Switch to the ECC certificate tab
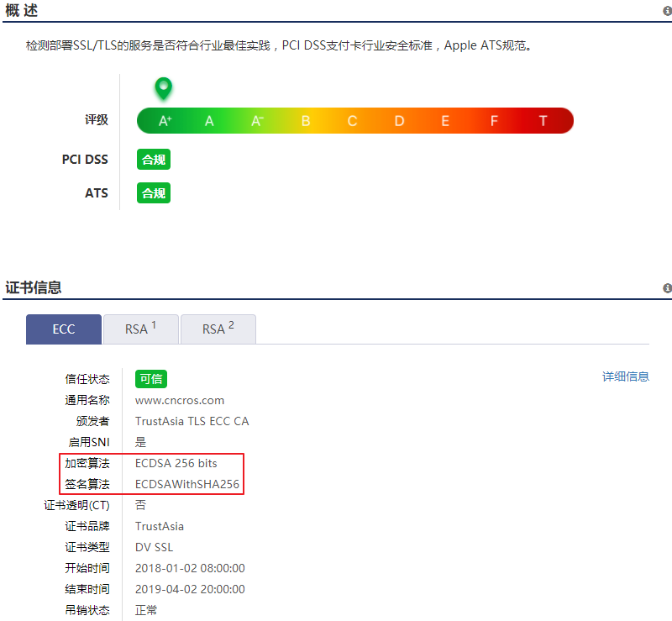The image size is (672, 621). [64, 329]
